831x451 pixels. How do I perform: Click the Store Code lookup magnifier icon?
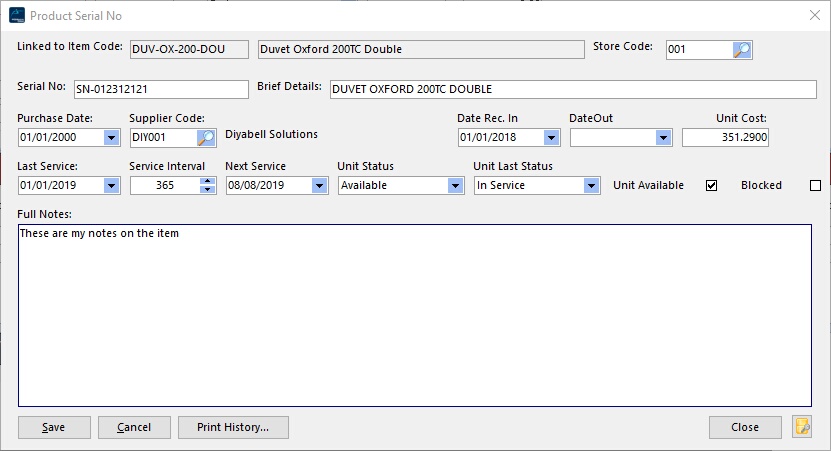[741, 49]
